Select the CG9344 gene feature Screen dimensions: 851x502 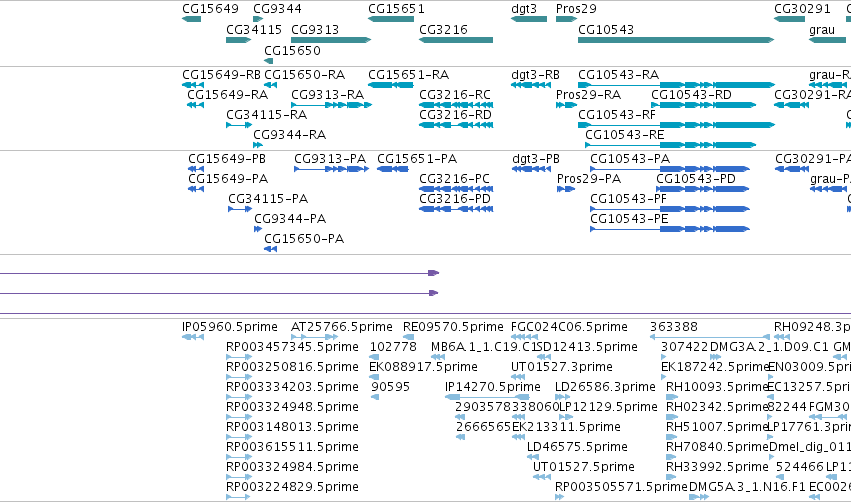point(258,19)
